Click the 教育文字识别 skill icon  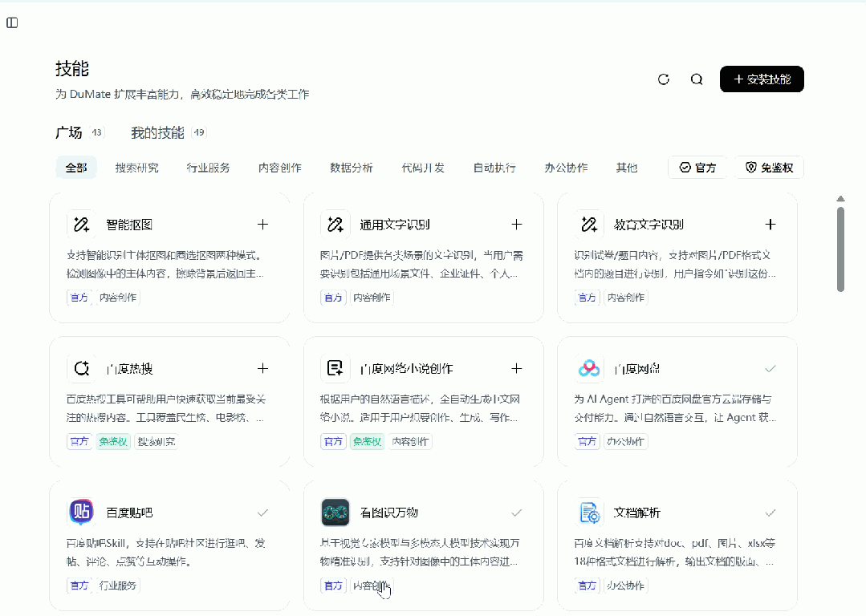pyautogui.click(x=589, y=225)
